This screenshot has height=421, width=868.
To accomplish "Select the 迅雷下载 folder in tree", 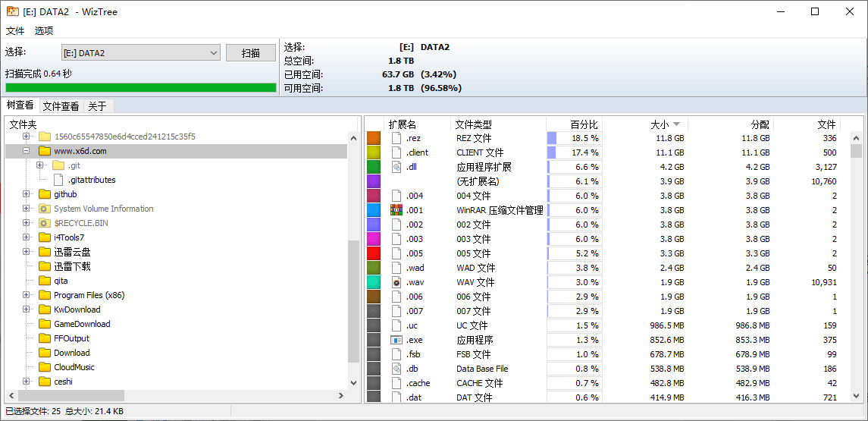I will [x=72, y=266].
